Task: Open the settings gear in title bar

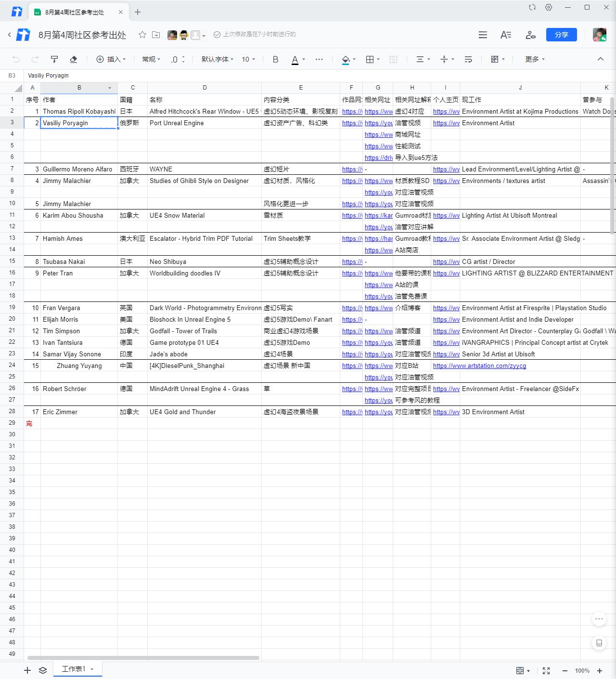Action: coord(549,7)
